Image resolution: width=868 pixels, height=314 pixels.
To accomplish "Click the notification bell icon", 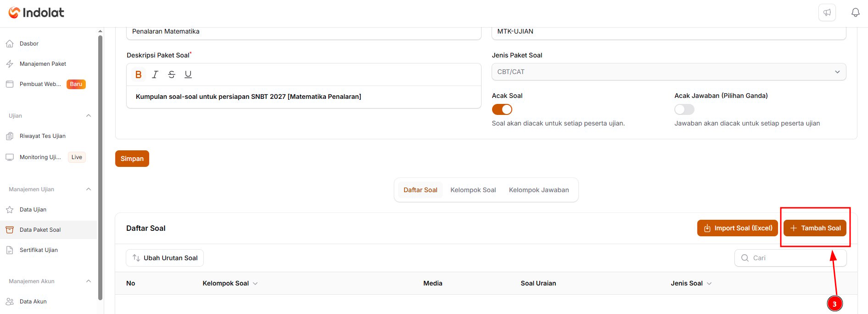I will [855, 12].
